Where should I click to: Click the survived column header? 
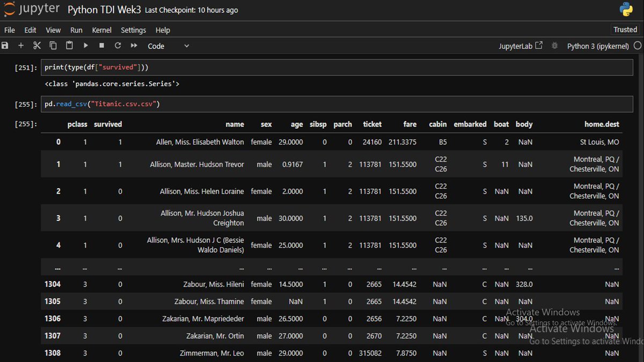tap(108, 124)
